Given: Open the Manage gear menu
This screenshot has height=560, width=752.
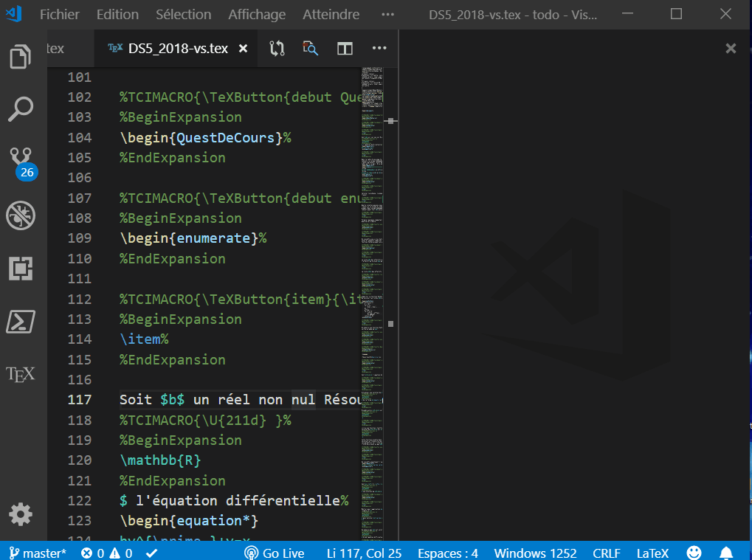Looking at the screenshot, I should click(x=21, y=514).
